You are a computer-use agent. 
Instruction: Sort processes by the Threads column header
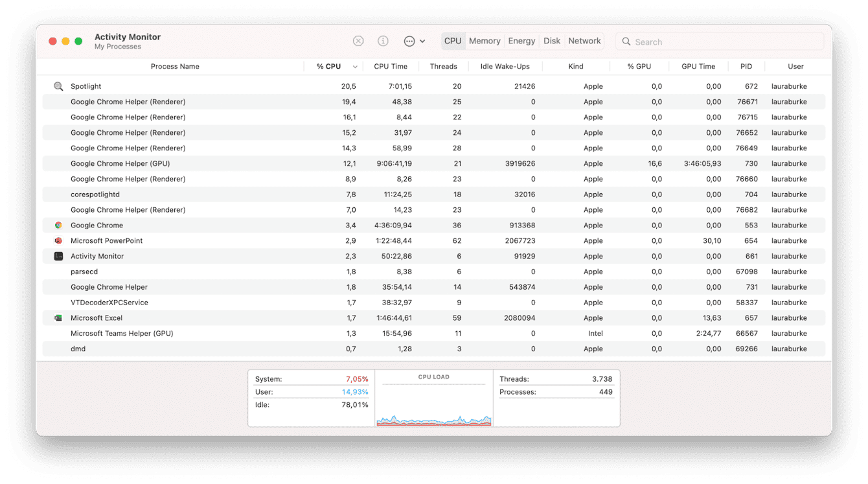(444, 66)
